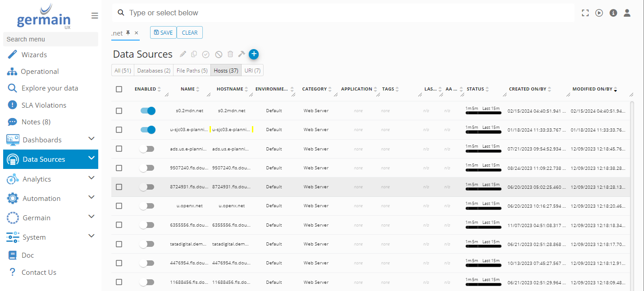
Task: Click the info icon in top bar
Action: tap(613, 13)
